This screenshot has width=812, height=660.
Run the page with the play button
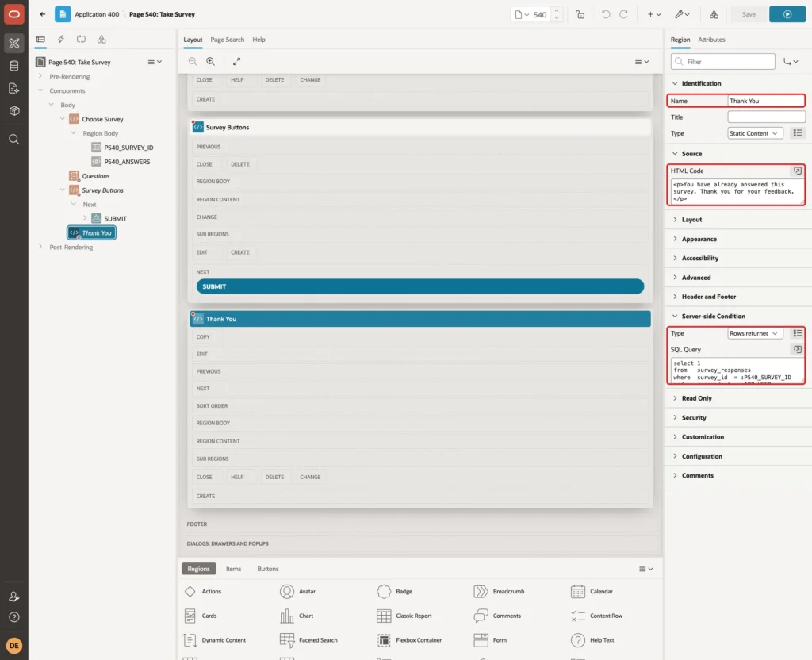[x=787, y=14]
